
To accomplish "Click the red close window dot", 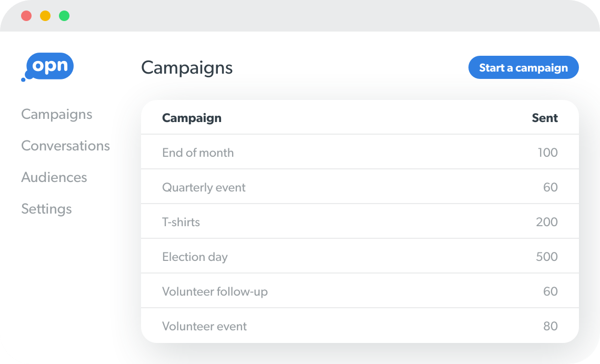I will pos(26,16).
